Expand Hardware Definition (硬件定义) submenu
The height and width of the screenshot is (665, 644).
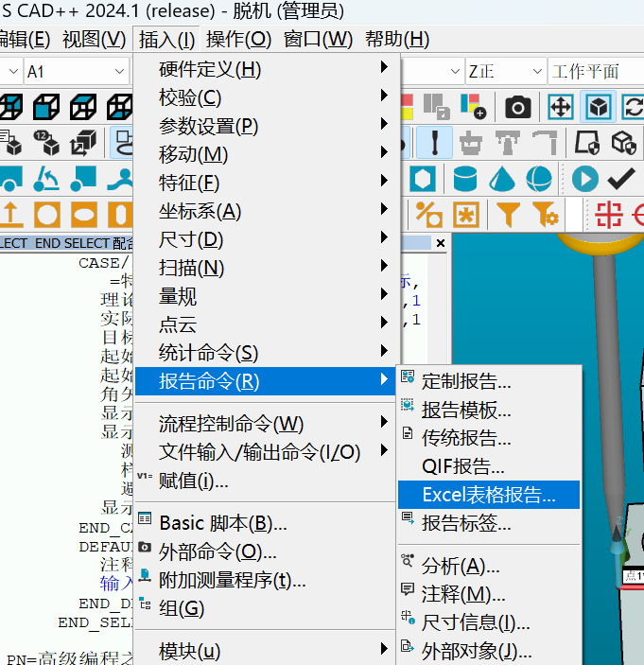[267, 69]
